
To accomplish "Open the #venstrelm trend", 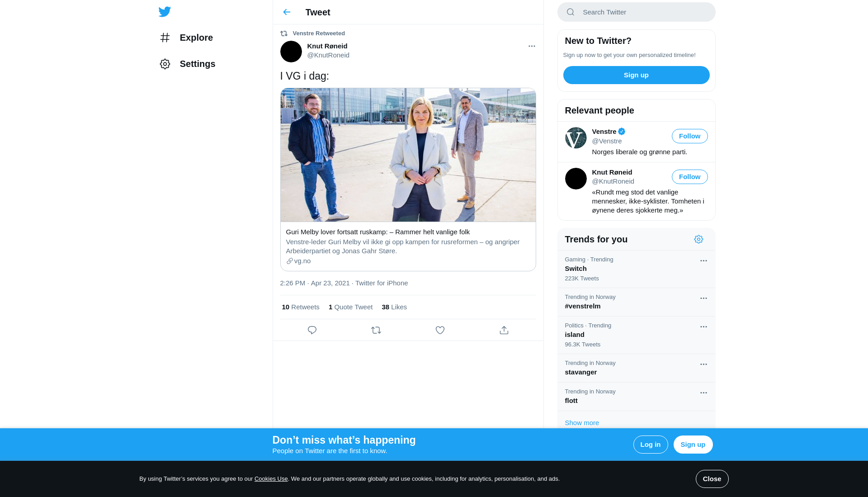I will (637, 302).
